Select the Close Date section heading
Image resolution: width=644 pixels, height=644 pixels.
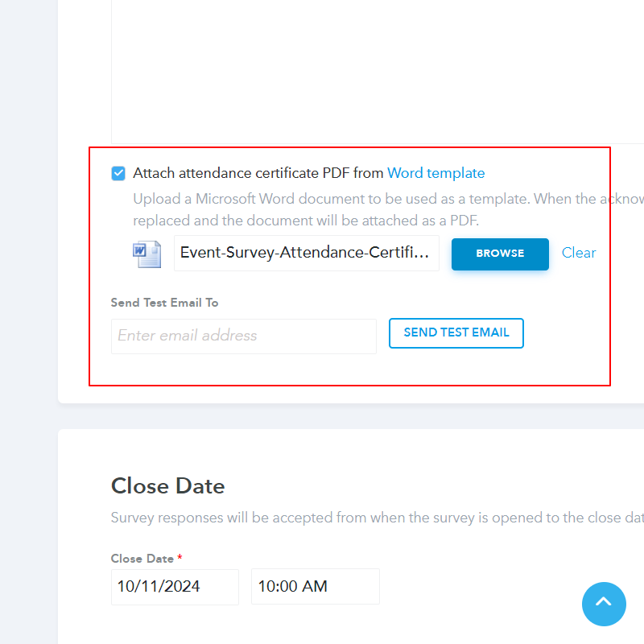click(x=167, y=486)
